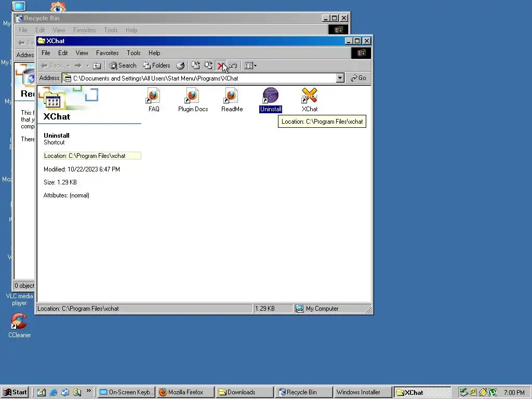Switch to Windows Installer taskbar item
This screenshot has width=532, height=399.
click(x=363, y=392)
